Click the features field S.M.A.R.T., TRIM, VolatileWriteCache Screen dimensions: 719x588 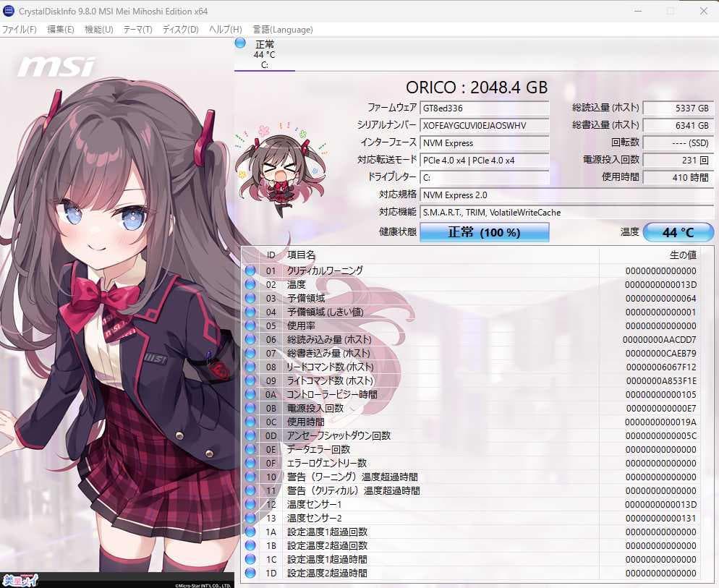click(567, 213)
